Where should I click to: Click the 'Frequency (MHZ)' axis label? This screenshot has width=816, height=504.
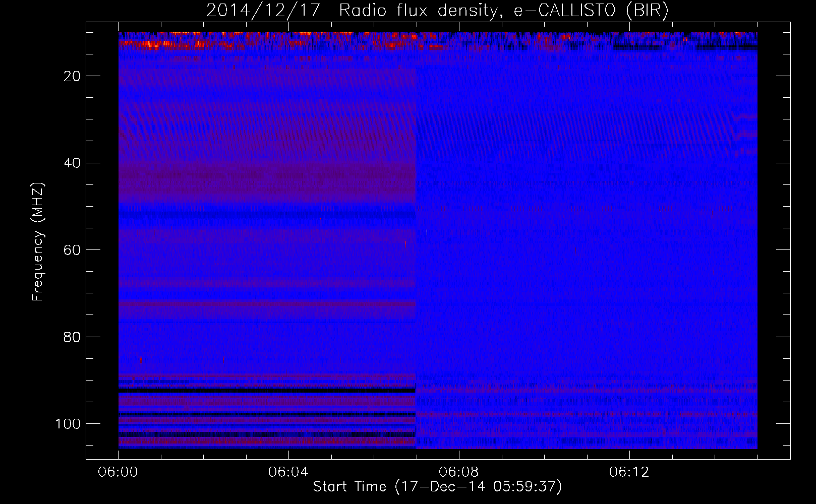coord(38,242)
